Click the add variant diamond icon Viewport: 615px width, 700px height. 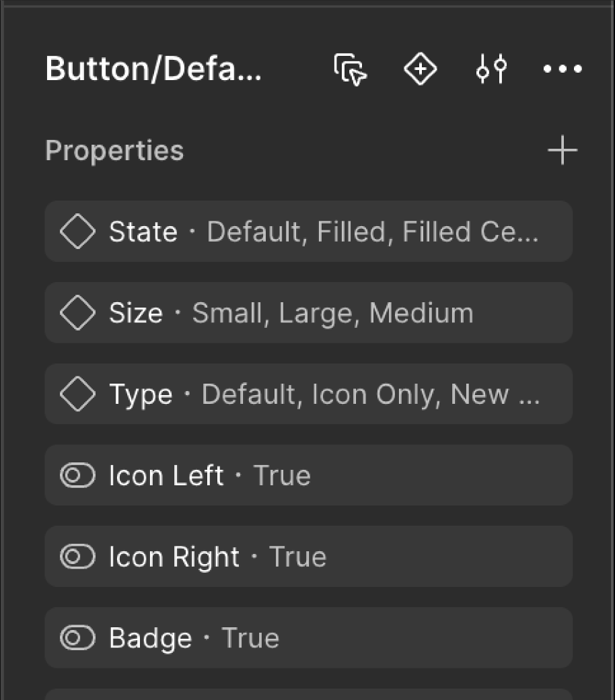pos(420,69)
